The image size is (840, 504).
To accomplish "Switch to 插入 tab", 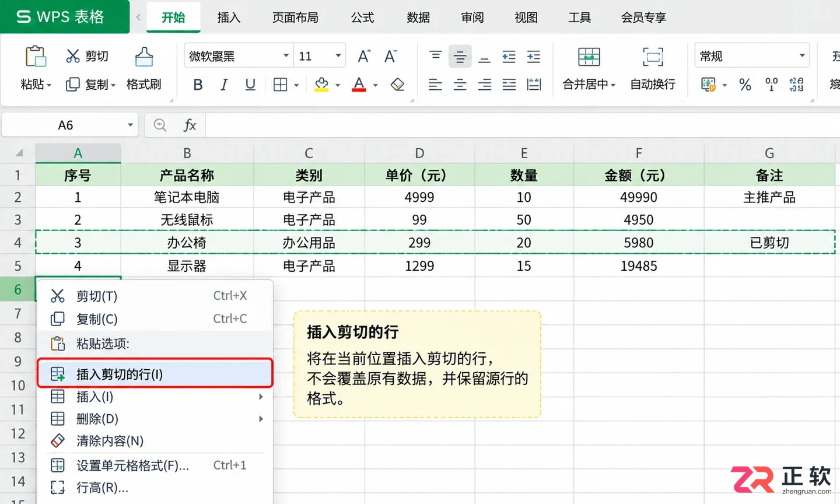I will pyautogui.click(x=229, y=17).
